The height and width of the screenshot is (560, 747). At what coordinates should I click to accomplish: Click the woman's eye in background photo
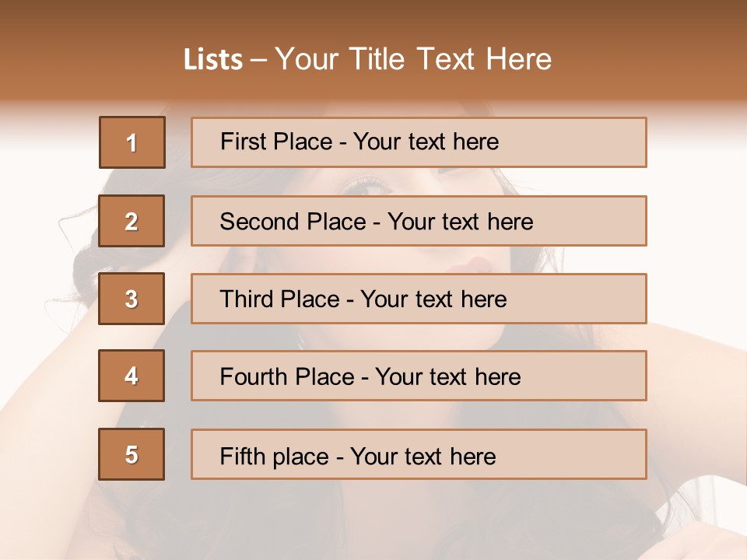pyautogui.click(x=366, y=187)
